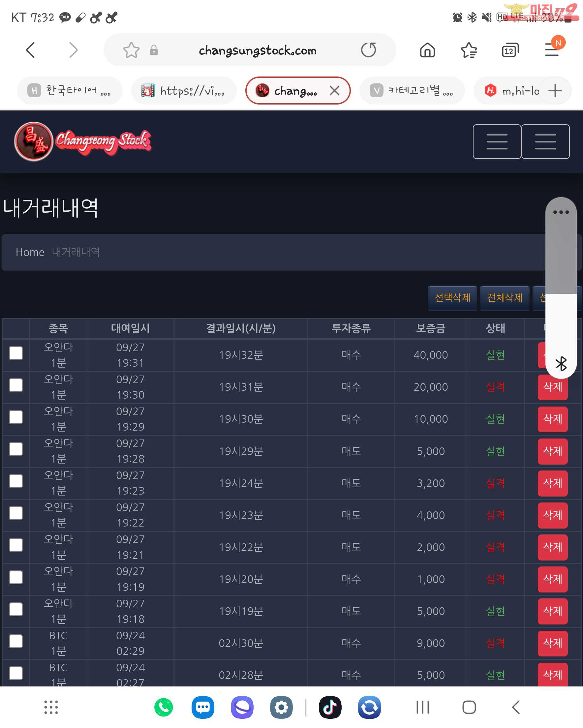
Task: Select checkbox for 19시24분 3,200 trade
Action: [16, 481]
